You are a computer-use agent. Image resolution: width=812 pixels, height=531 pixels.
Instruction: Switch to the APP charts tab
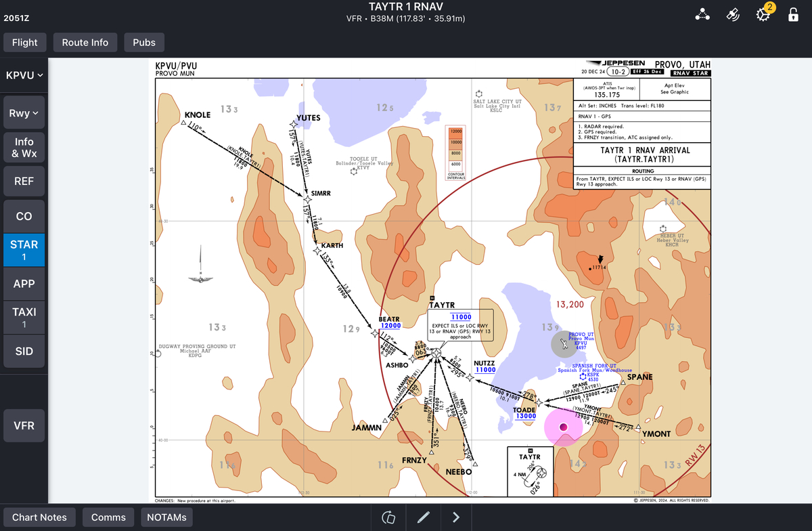point(24,284)
